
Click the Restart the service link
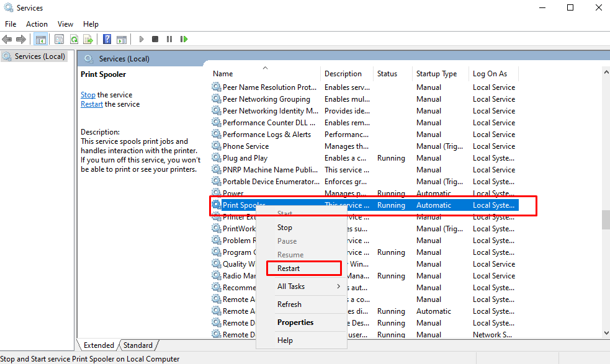(x=92, y=104)
